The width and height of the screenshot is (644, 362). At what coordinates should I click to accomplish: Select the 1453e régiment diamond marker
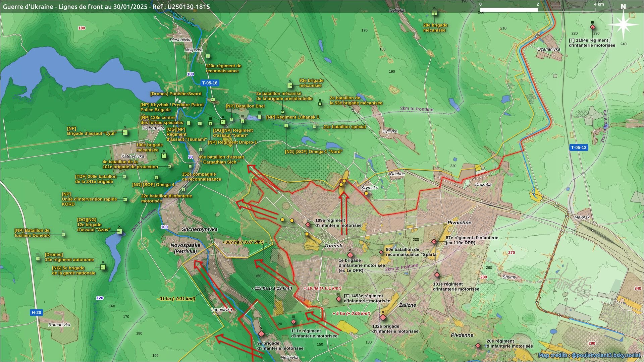[x=339, y=299]
